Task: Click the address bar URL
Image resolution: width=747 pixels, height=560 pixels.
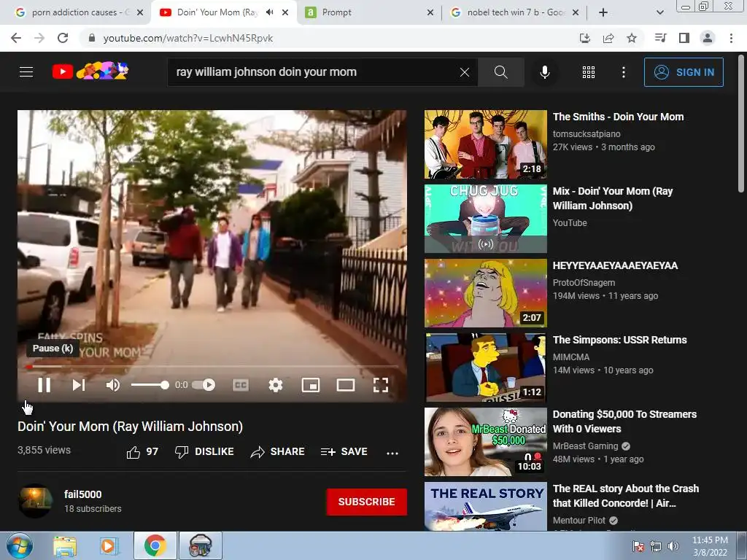Action: tap(187, 38)
